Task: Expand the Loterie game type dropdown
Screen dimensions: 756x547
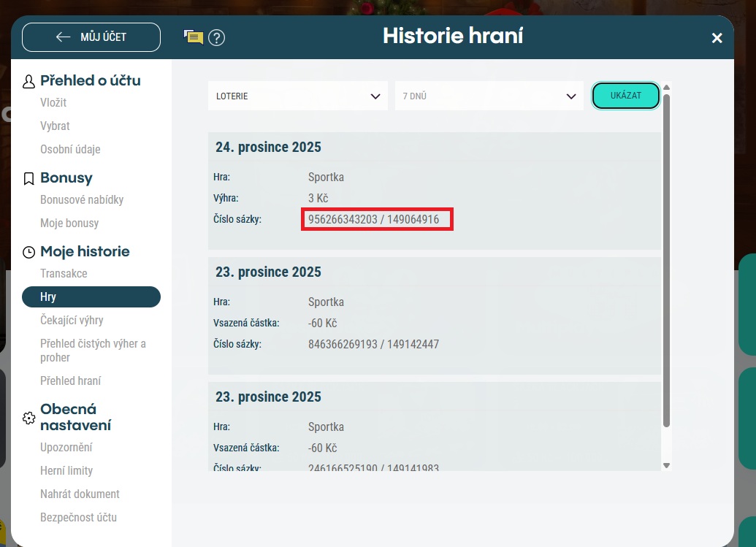Action: pos(297,96)
